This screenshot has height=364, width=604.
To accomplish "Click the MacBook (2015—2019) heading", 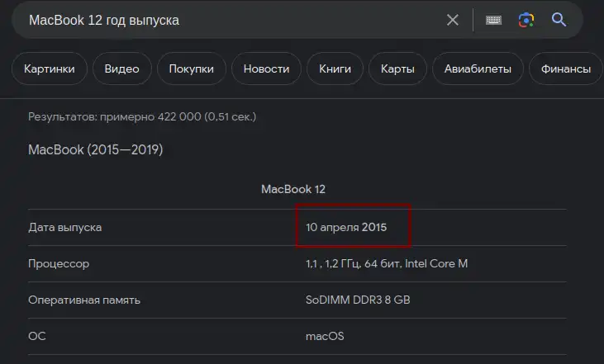I will pyautogui.click(x=96, y=149).
